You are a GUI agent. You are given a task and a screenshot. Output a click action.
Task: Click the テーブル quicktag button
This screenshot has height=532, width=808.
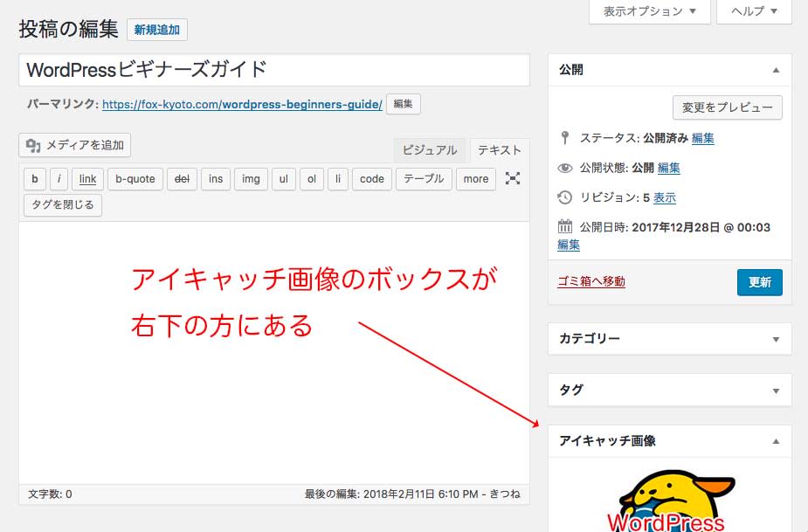pos(424,179)
